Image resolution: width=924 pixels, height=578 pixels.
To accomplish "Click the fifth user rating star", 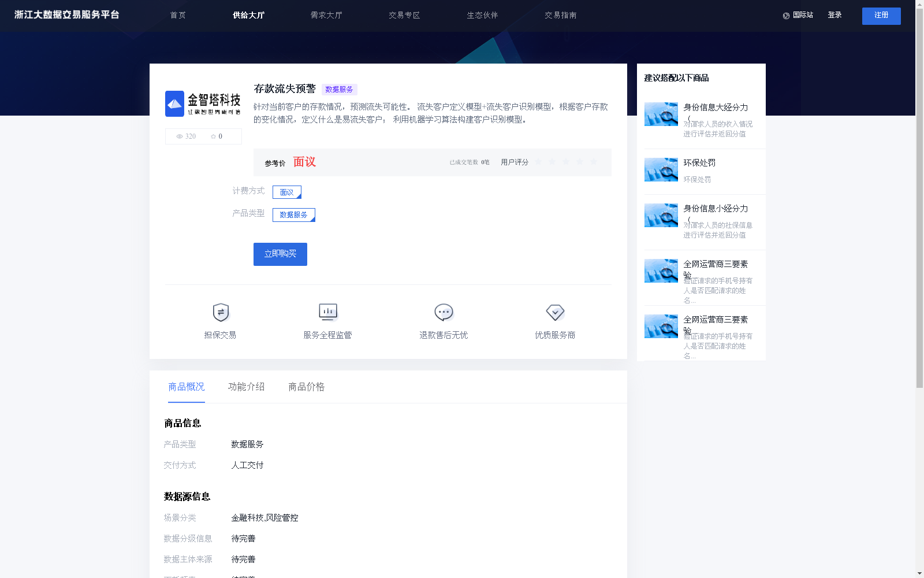I will 594,162.
